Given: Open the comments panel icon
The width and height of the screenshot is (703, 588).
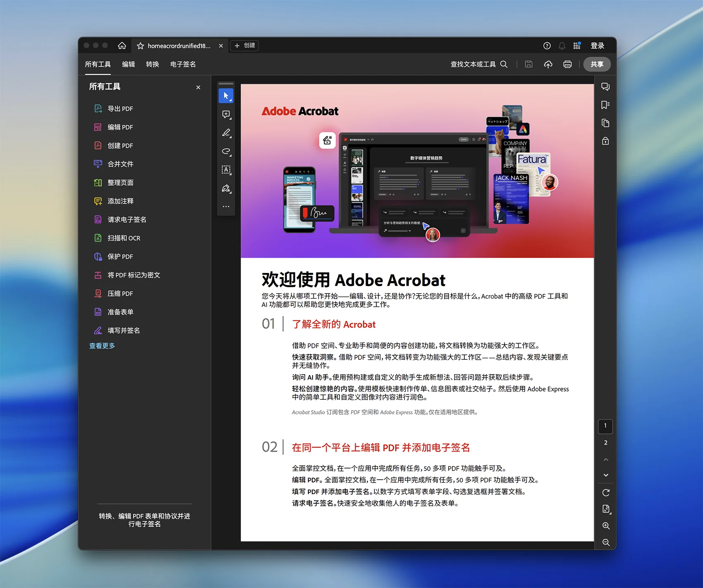Looking at the screenshot, I should pyautogui.click(x=605, y=86).
